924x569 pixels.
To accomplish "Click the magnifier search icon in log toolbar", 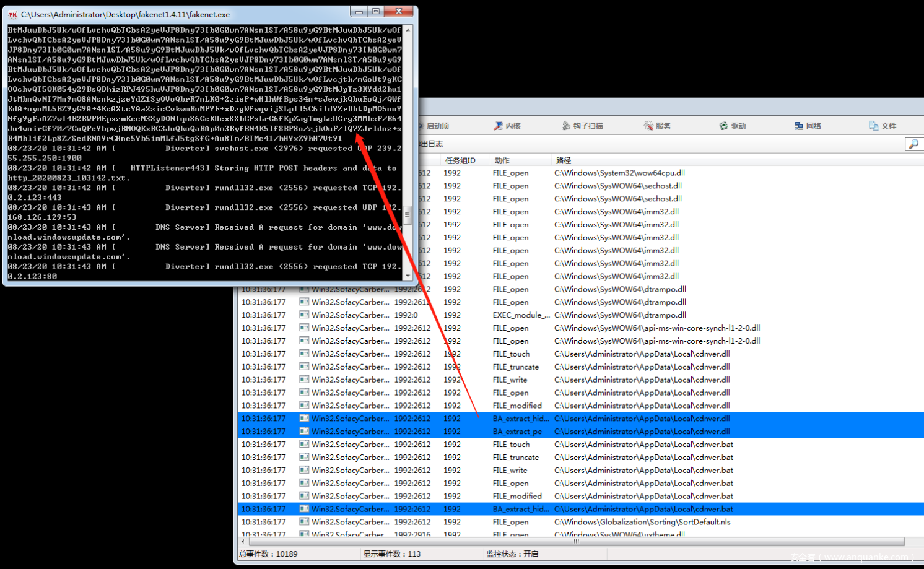I will (x=913, y=144).
